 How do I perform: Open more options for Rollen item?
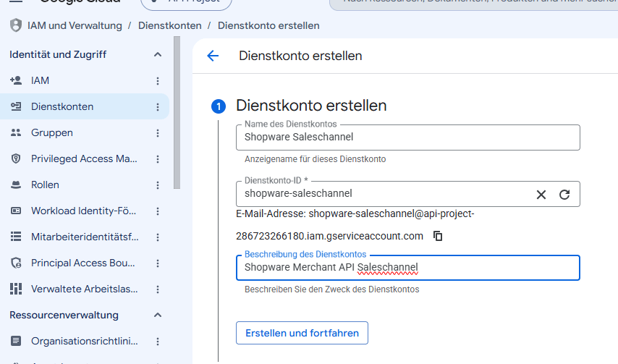coord(158,185)
